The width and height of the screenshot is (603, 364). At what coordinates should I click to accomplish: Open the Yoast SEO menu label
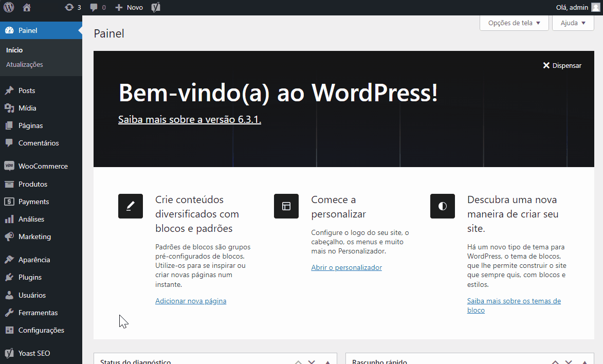point(34,353)
